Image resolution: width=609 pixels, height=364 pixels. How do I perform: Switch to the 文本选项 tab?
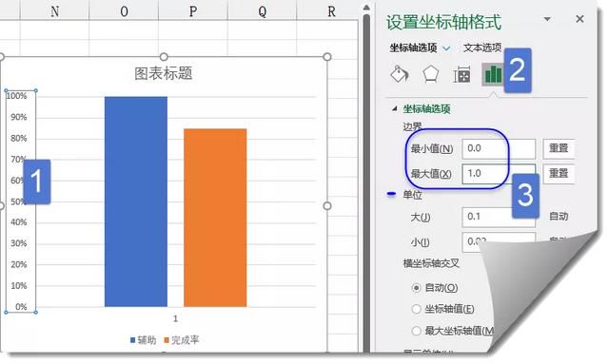[x=482, y=48]
